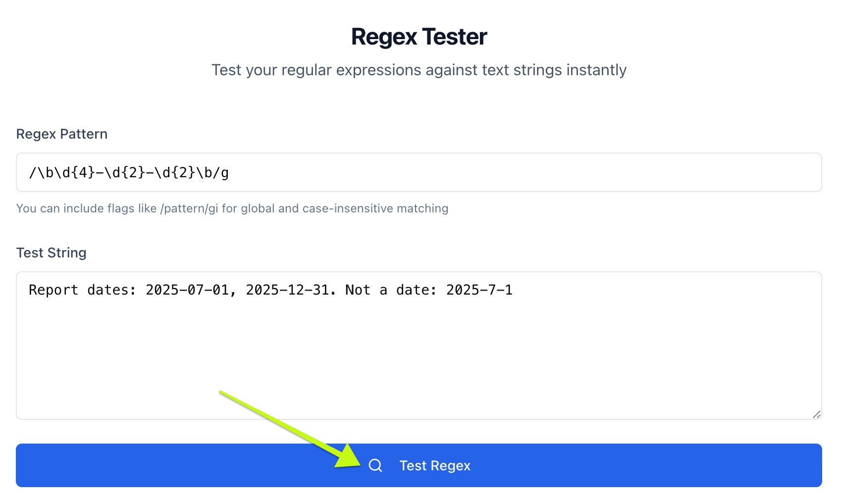
Task: Click "/pattern/gi" example in the hint
Action: [x=189, y=208]
